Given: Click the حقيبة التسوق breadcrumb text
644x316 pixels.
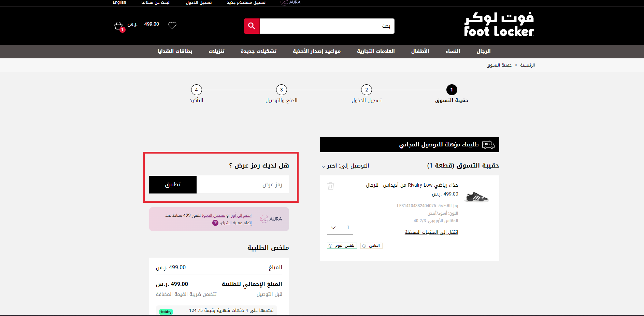Looking at the screenshot, I should click(x=499, y=65).
